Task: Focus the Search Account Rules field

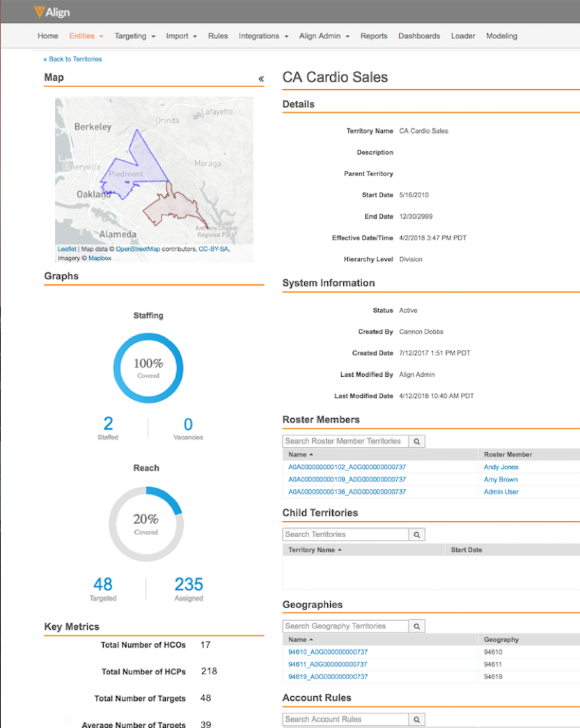Action: tap(345, 720)
